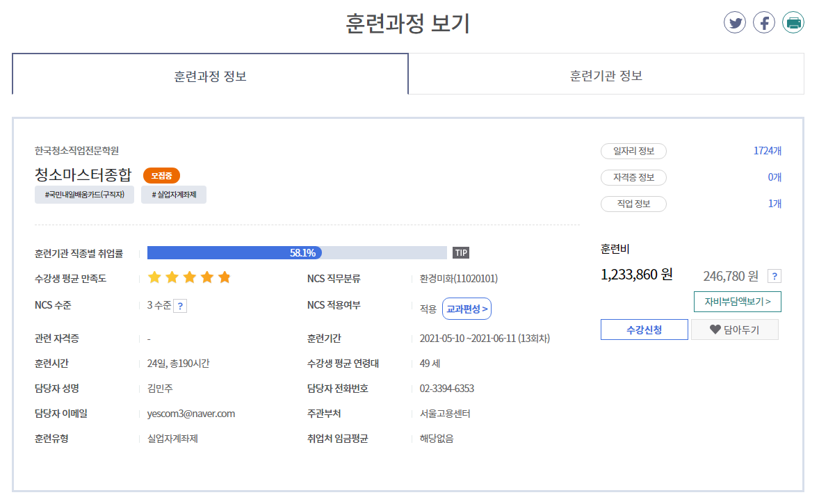This screenshot has height=504, width=819.
Task: Click the help question mark beside 246,780 원
Action: point(774,276)
